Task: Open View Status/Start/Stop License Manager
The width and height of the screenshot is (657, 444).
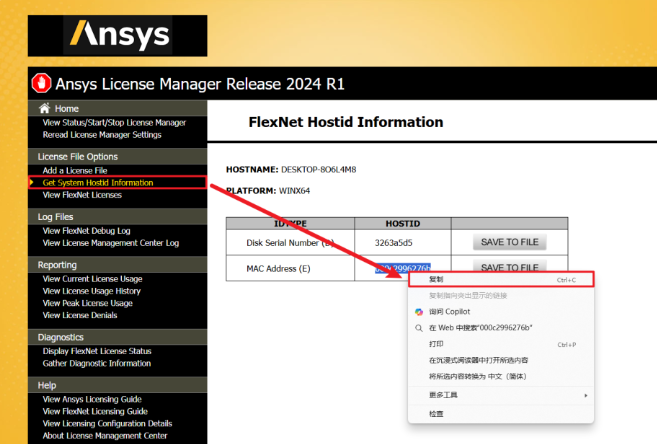Action: [114, 123]
